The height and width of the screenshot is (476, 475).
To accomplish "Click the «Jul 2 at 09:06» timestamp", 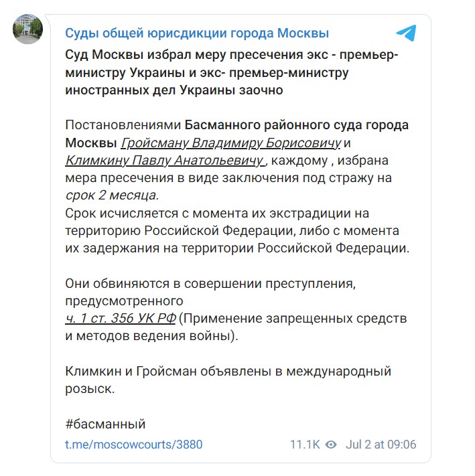I will (381, 445).
